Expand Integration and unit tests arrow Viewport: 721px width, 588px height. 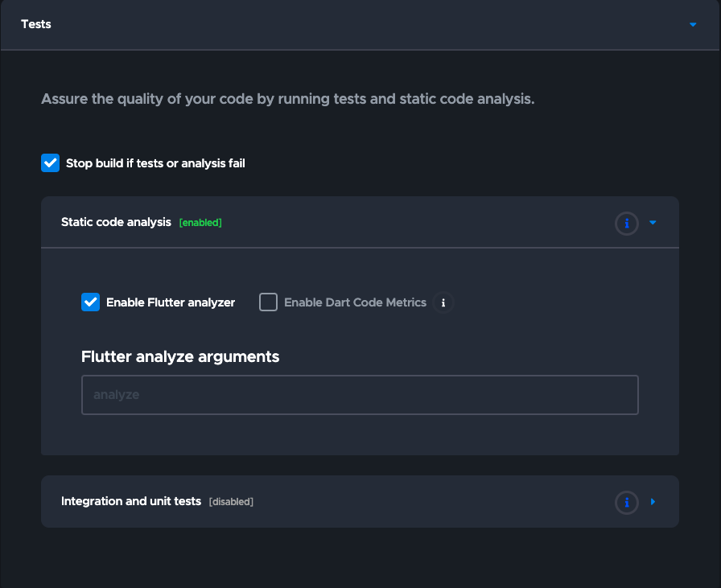point(653,502)
